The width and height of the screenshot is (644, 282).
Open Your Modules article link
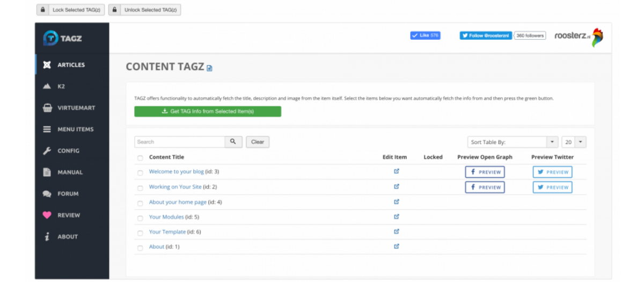point(166,217)
